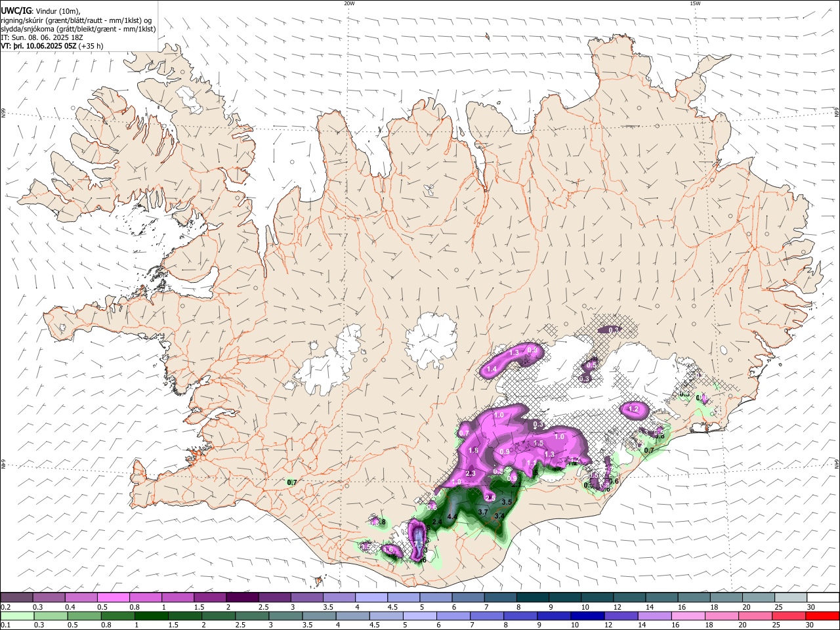
Task: Select the 4 lavender swatch in upper row
Action: pos(371,597)
